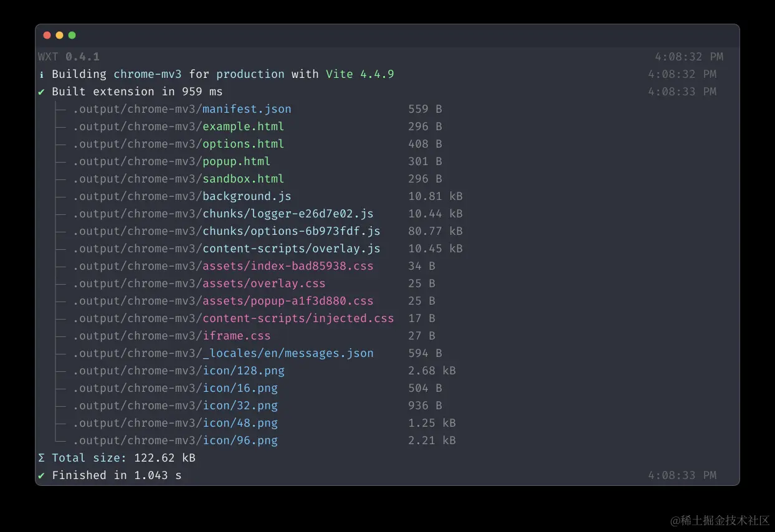
Task: Click the 2.68 kB size of icon/128.png
Action: (432, 371)
